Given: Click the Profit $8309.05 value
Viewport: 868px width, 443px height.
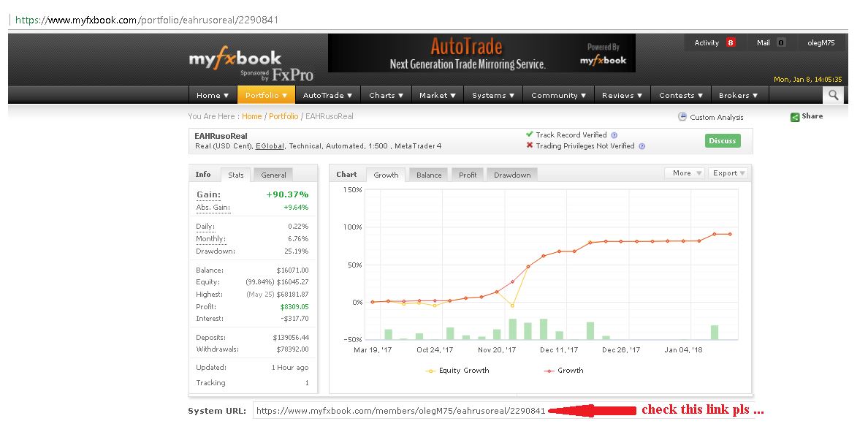Looking at the screenshot, I should point(294,307).
